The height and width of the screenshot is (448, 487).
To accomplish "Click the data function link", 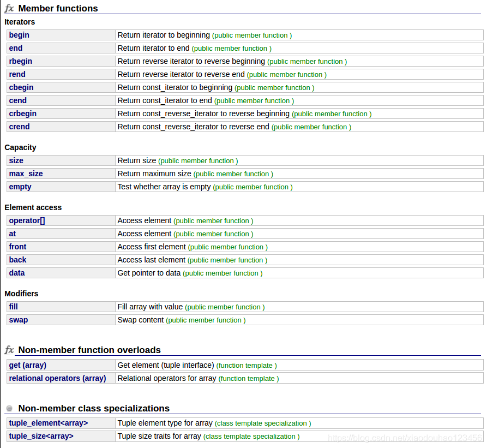I will 17,272.
